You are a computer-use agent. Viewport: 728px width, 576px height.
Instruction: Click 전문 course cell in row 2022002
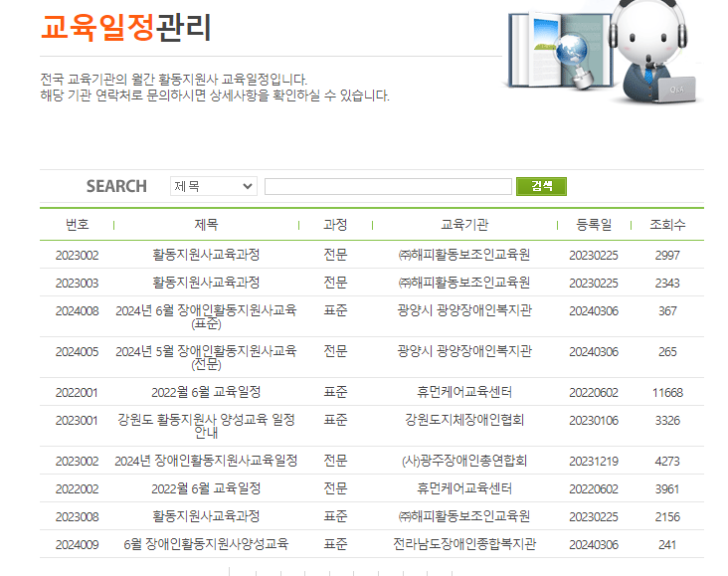[x=335, y=488]
